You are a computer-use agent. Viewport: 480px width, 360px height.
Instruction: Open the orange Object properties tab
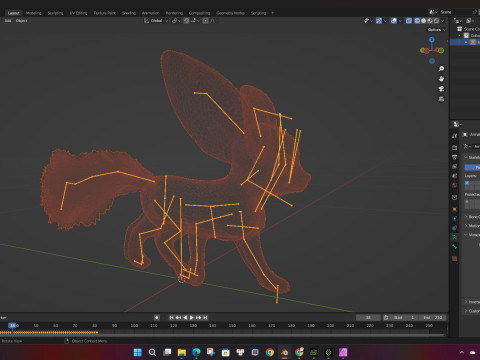click(454, 209)
